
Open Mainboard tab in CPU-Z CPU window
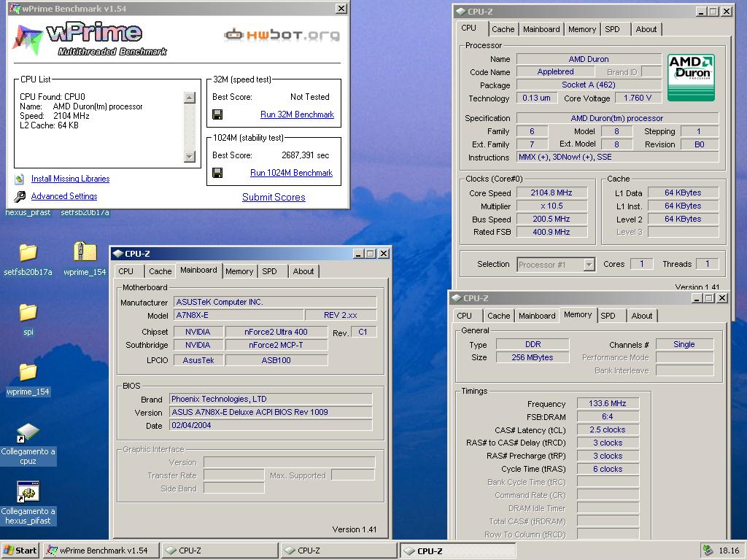click(541, 29)
